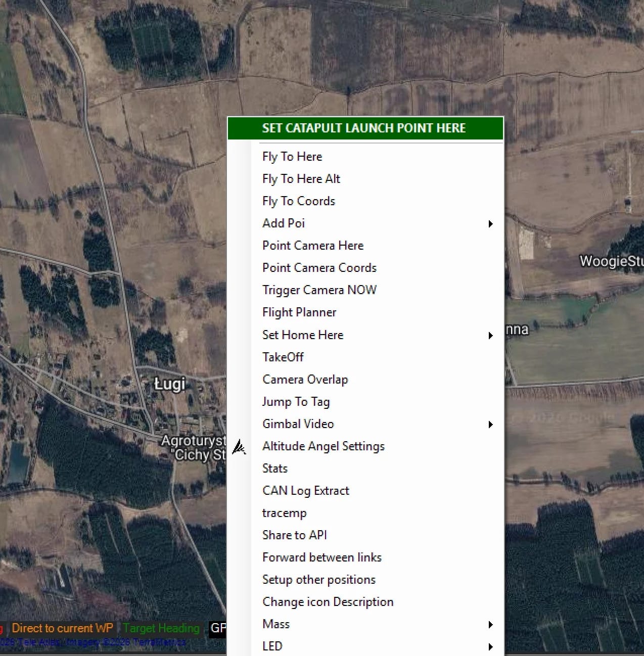Screen dimensions: 644x656
Task: Choose Fly To Here
Action: click(365, 157)
